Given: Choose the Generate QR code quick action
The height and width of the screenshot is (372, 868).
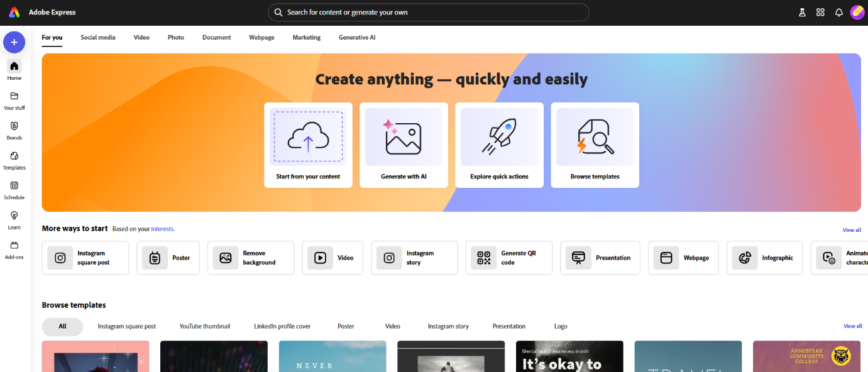Looking at the screenshot, I should [x=508, y=258].
